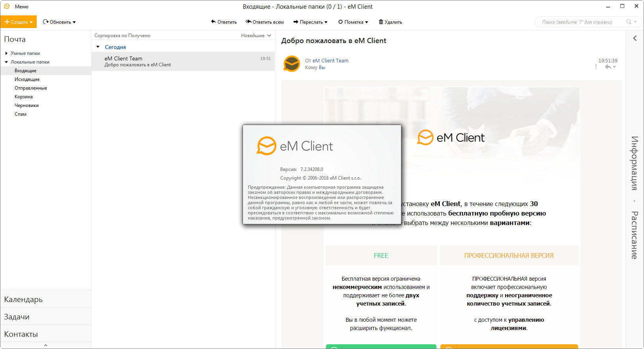Open the Пометка flag menu
The height and width of the screenshot is (349, 644).
[353, 22]
